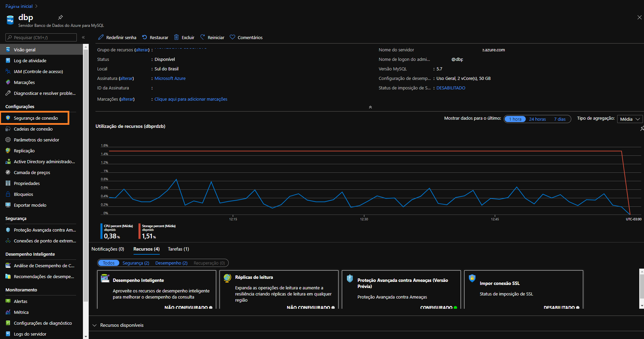
Task: Select the 7 dias time range
Action: (560, 119)
